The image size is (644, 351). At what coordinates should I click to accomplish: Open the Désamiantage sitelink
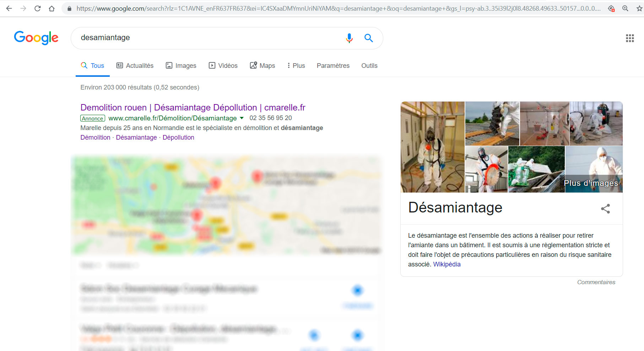[x=136, y=137]
